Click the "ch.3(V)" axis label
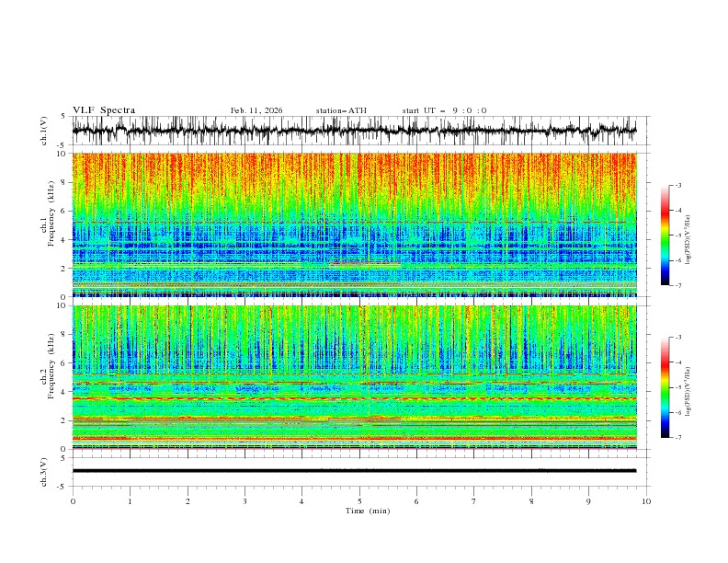728x563 pixels. click(x=44, y=472)
